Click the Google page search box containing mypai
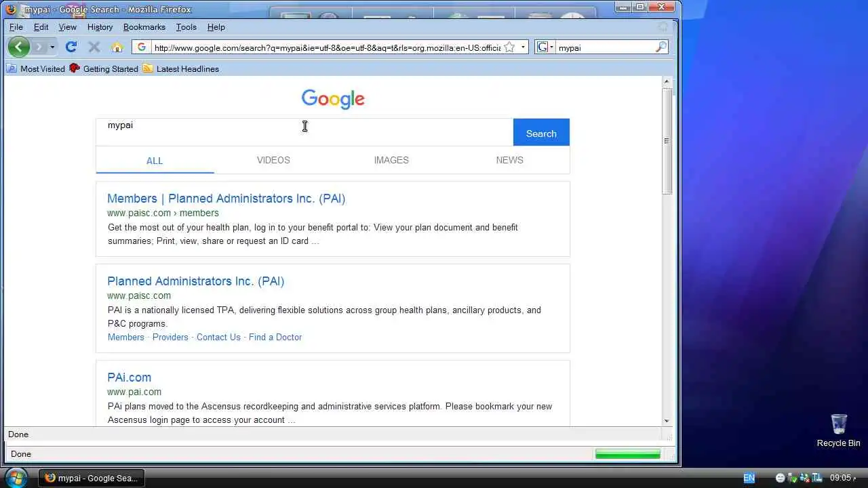Screen dimensions: 868x488 coord(304,132)
